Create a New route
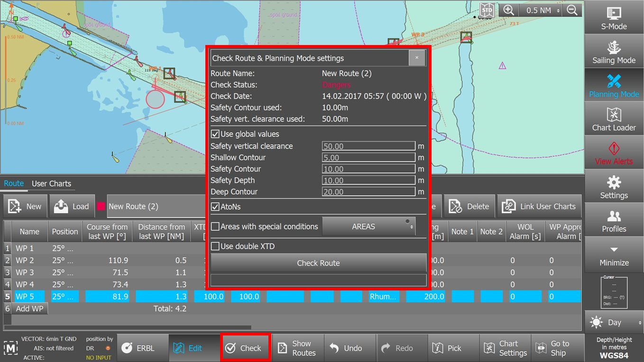The width and height of the screenshot is (644, 362). coord(25,206)
